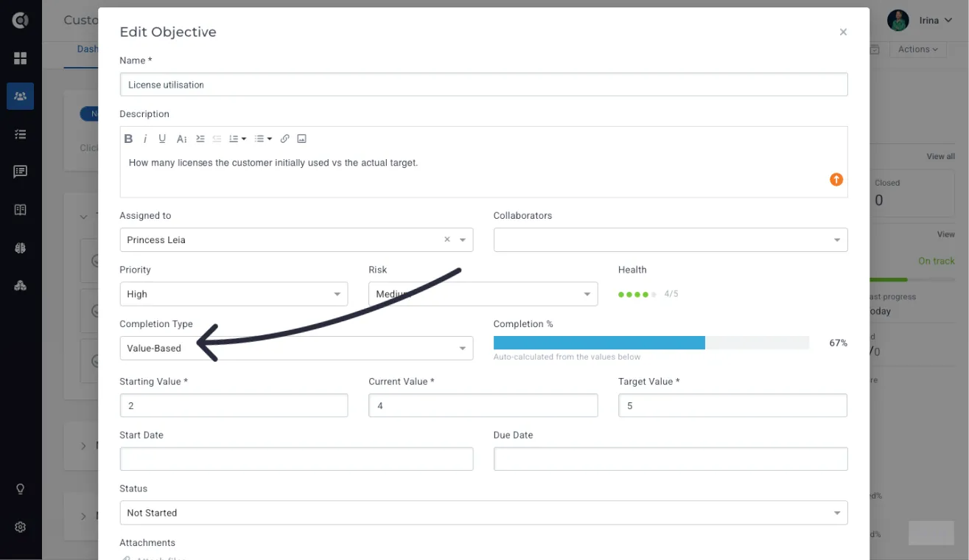This screenshot has width=969, height=560.
Task: Open the Collaborators dropdown
Action: (671, 239)
